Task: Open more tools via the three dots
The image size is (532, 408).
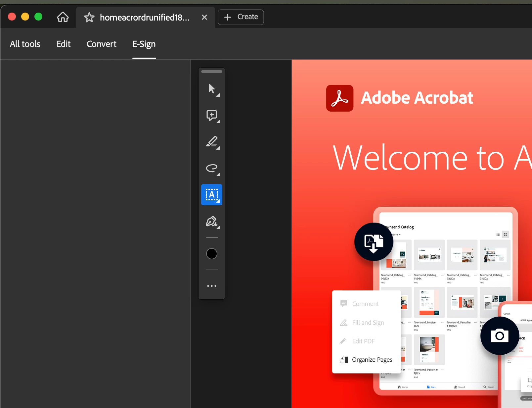Action: 212,286
